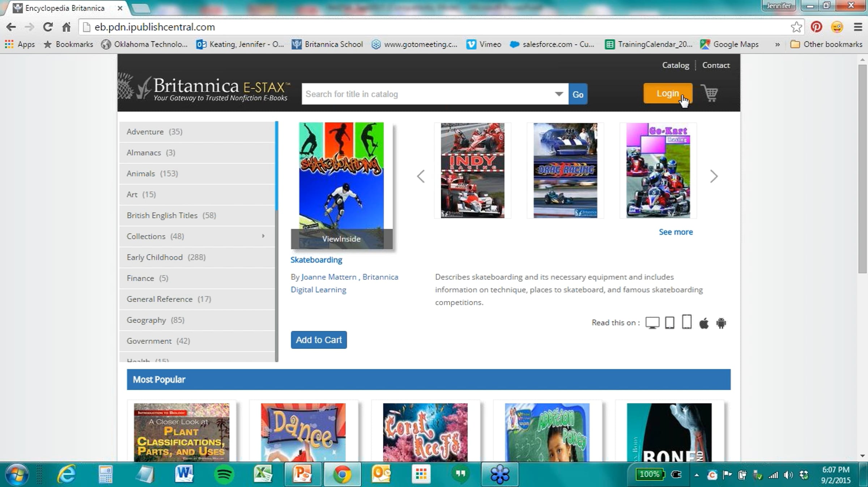Viewport: 868px width, 487px height.
Task: Select the Almanacs category
Action: (197, 153)
